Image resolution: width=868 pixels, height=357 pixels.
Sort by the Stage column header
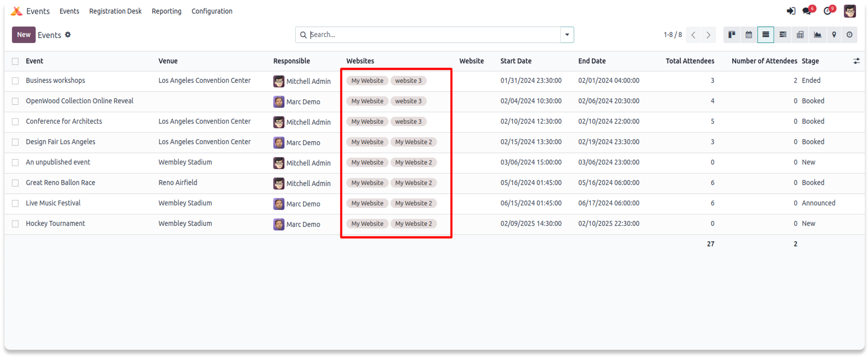(x=810, y=61)
